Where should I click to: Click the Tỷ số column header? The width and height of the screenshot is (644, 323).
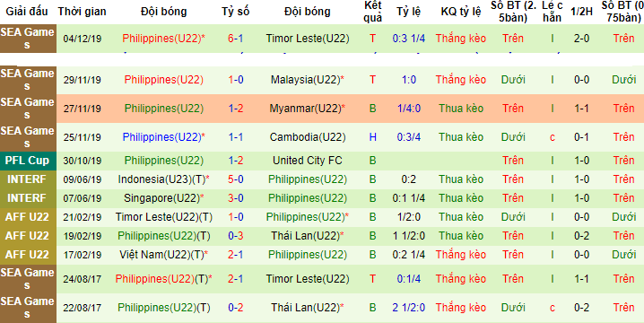tap(236, 12)
